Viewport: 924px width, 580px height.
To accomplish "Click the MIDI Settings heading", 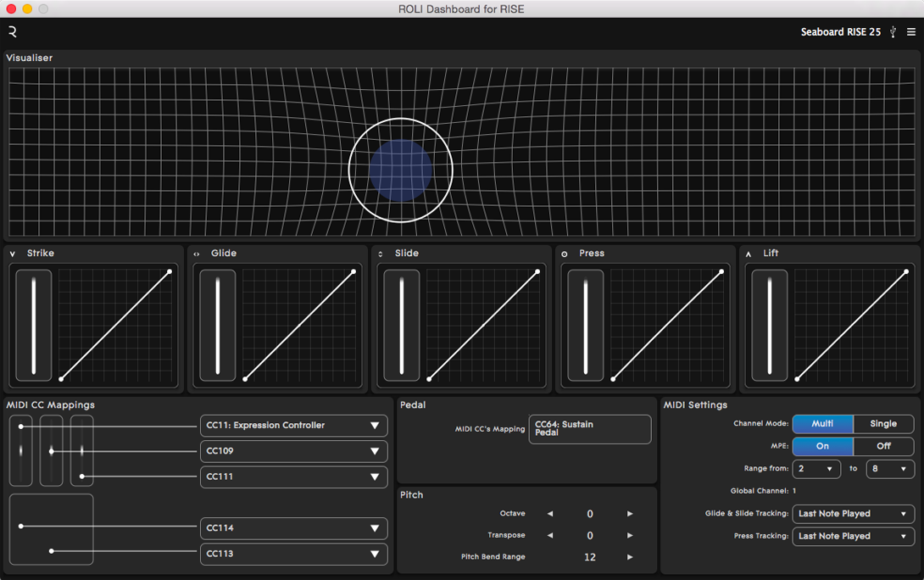I will click(695, 405).
